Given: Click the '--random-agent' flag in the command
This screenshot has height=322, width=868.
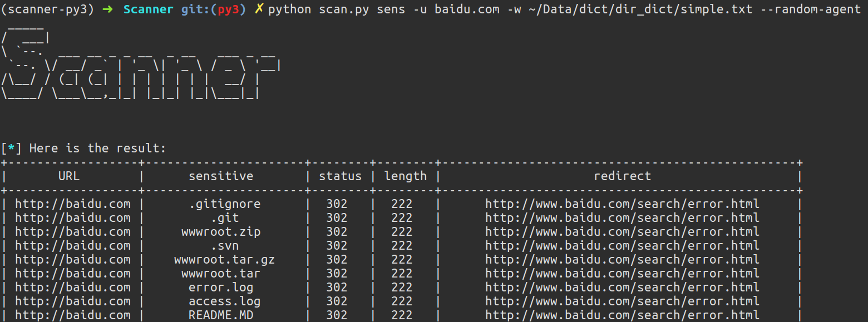Looking at the screenshot, I should point(810,9).
